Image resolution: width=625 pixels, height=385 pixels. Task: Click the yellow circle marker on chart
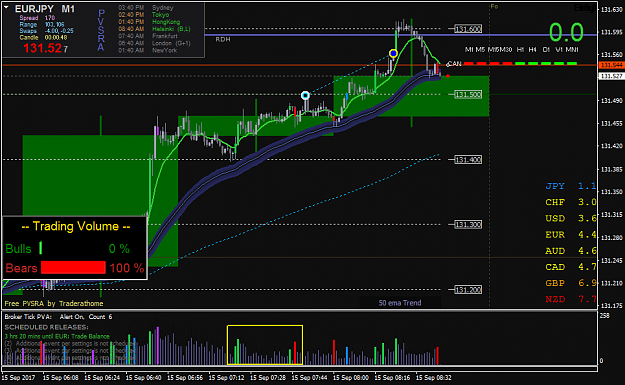click(x=393, y=53)
